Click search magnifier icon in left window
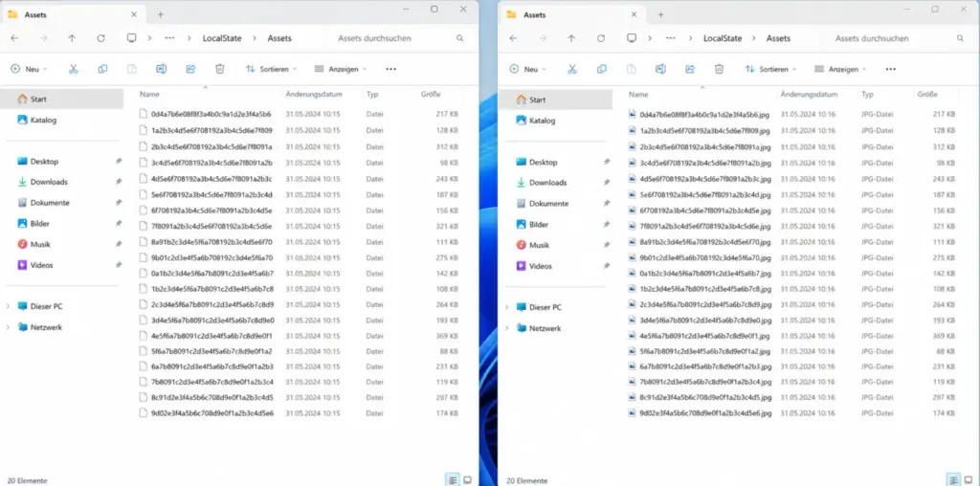The width and height of the screenshot is (980, 486). coord(460,38)
